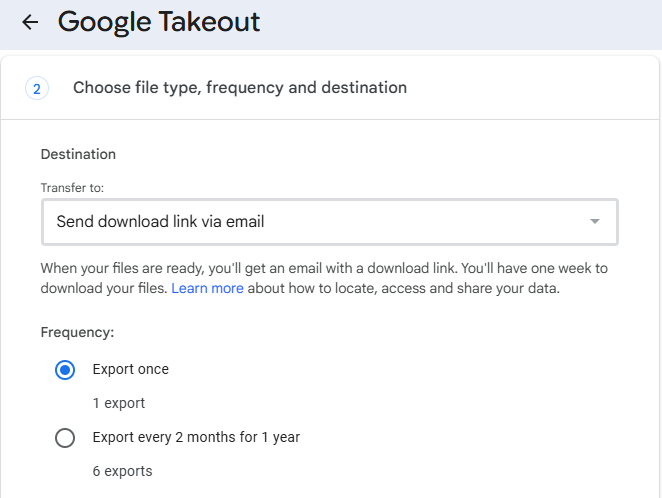Open the 'Transfer to' destination dropdown

pyautogui.click(x=330, y=222)
